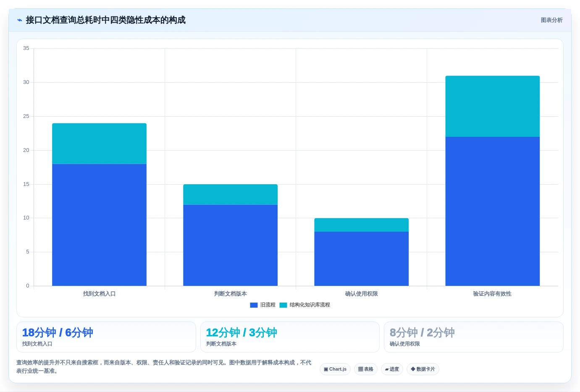The width and height of the screenshot is (580, 392).
Task: Click the blue 旧流程 bar for 找到文档入口
Action: (x=99, y=225)
